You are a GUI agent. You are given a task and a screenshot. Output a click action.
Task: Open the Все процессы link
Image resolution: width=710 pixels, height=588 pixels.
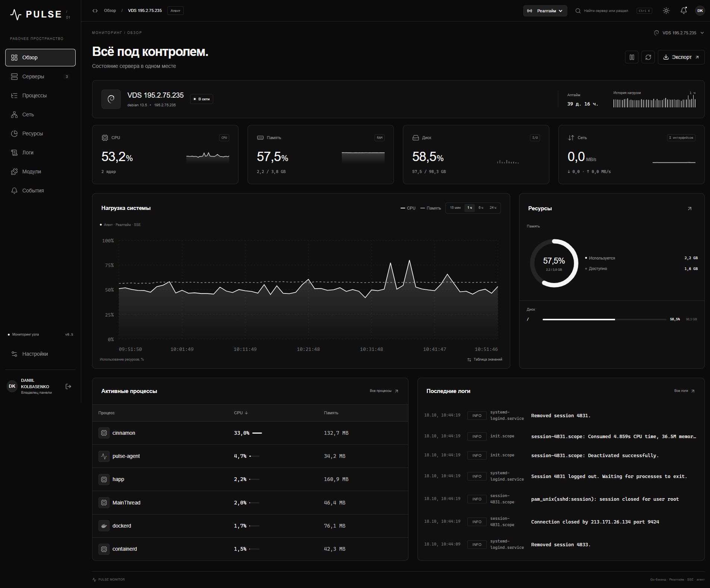point(384,391)
